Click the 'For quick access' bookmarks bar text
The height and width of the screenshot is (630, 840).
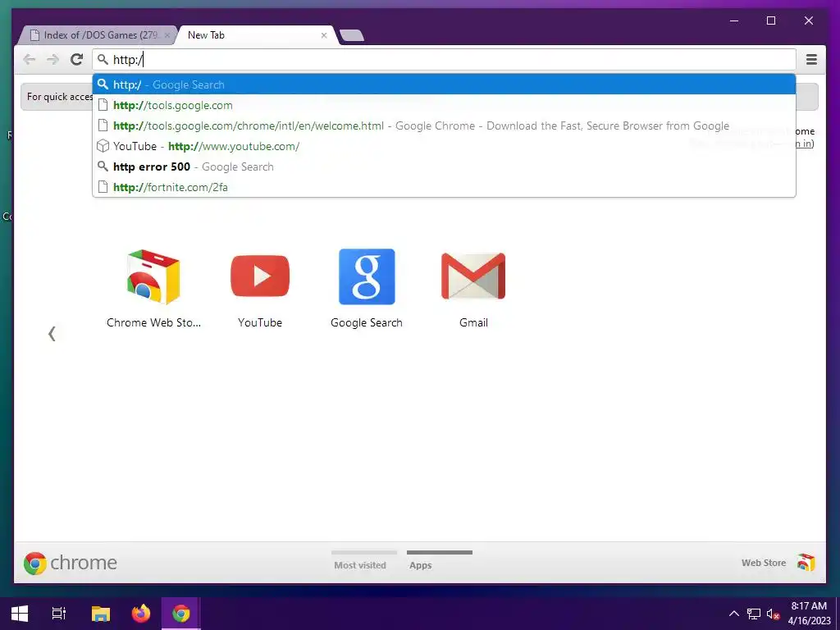click(x=59, y=97)
